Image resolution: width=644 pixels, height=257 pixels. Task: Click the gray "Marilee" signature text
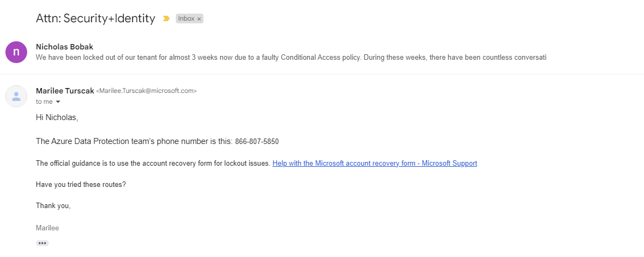[x=48, y=228]
